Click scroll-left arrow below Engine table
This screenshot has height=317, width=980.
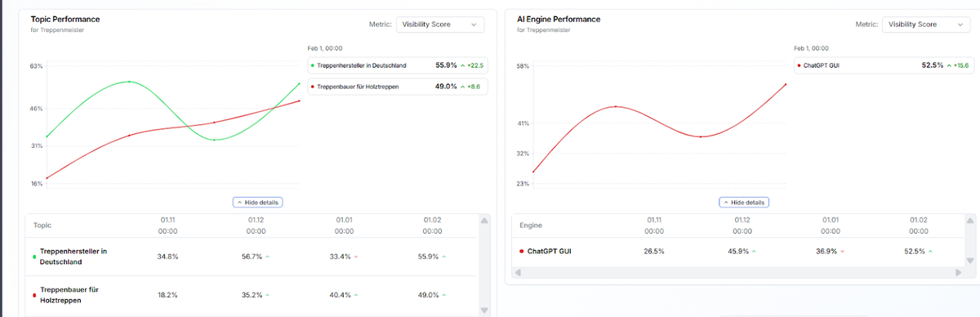click(517, 271)
